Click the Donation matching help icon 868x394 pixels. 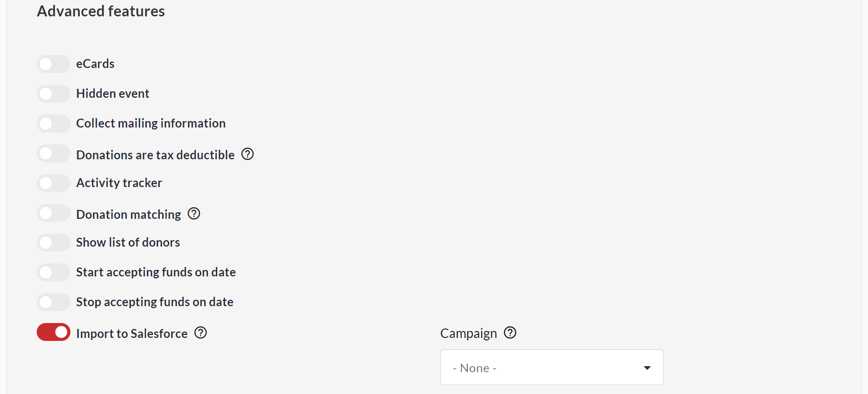[x=194, y=214]
